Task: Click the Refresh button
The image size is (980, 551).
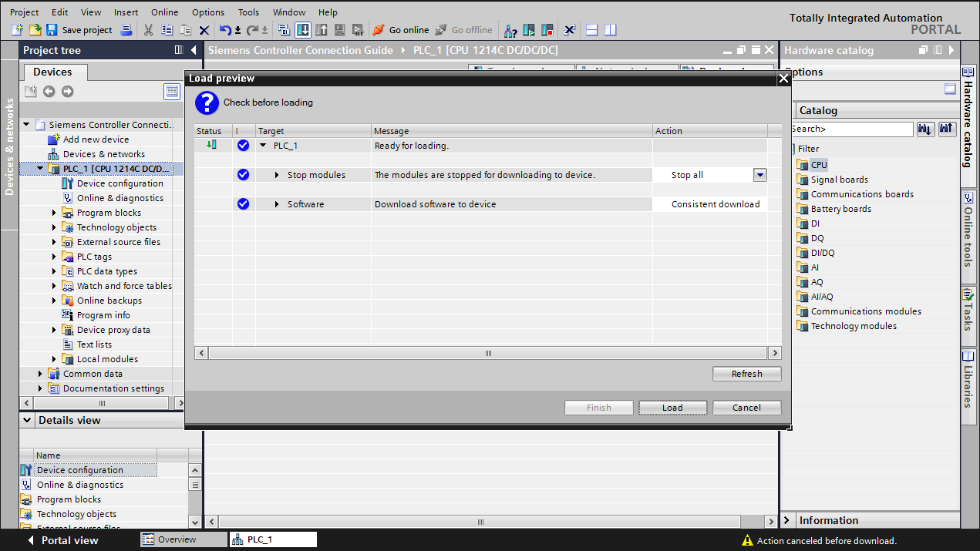Action: tap(746, 374)
